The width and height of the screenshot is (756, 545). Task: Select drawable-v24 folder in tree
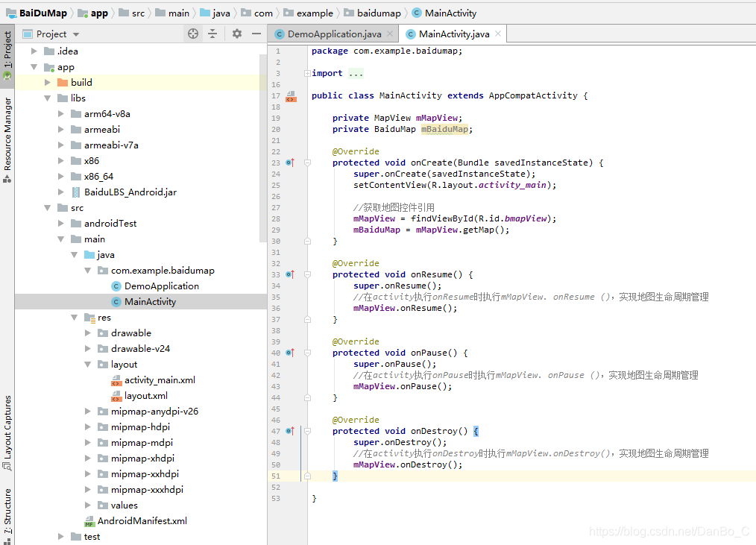point(140,349)
